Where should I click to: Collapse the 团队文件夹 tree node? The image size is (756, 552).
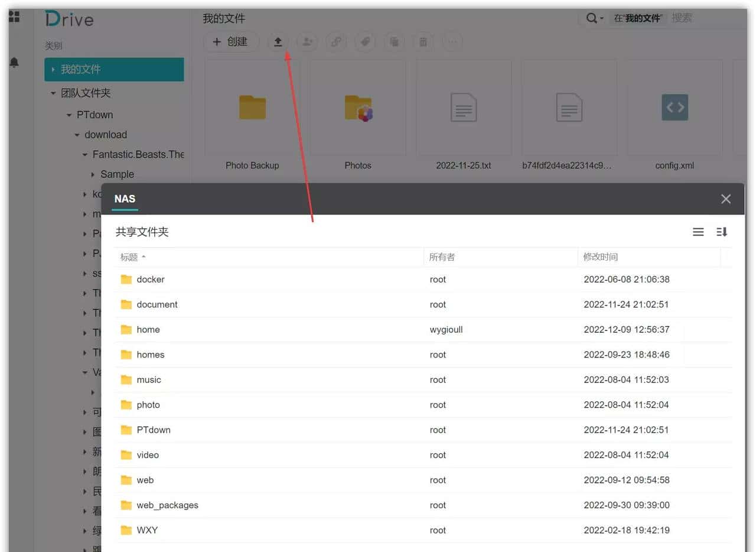[x=53, y=93]
